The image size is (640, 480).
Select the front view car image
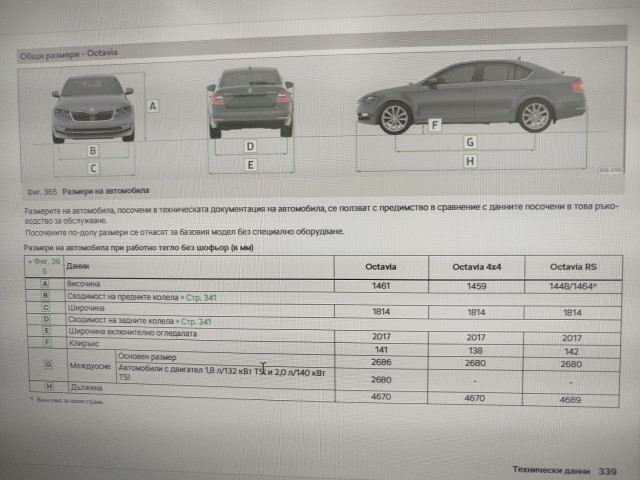[x=93, y=109]
